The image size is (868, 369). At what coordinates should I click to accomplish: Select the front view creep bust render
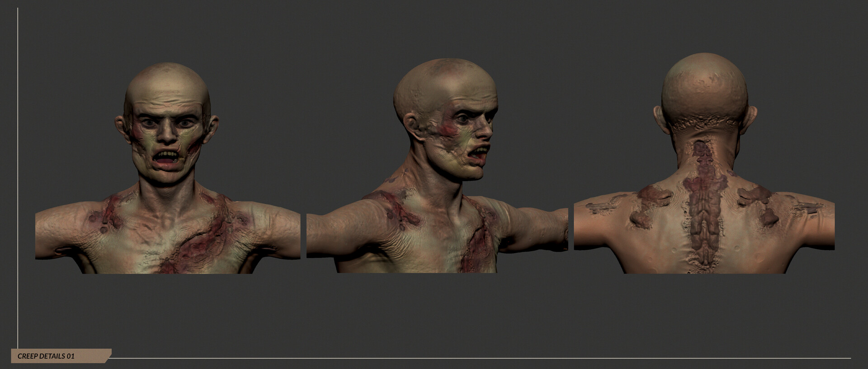point(168,168)
